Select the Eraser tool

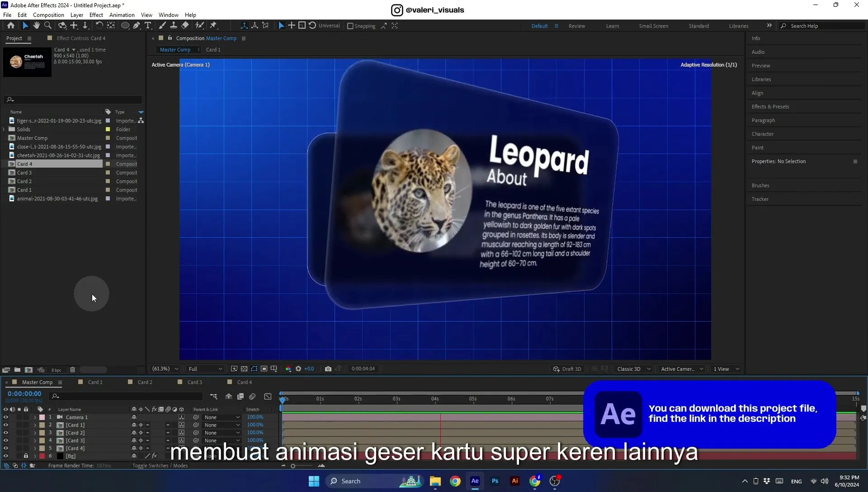coord(185,26)
